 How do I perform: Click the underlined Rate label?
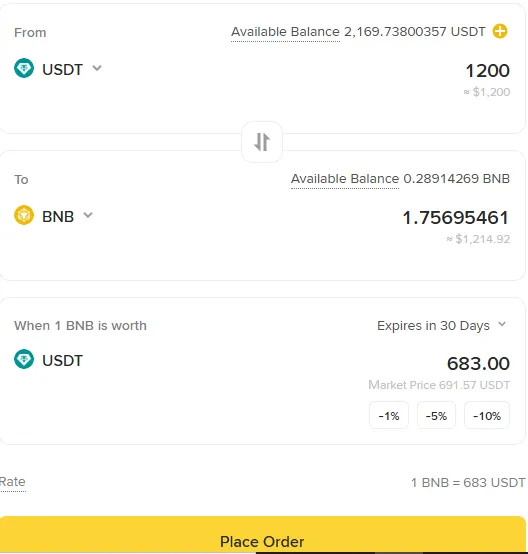[13, 482]
